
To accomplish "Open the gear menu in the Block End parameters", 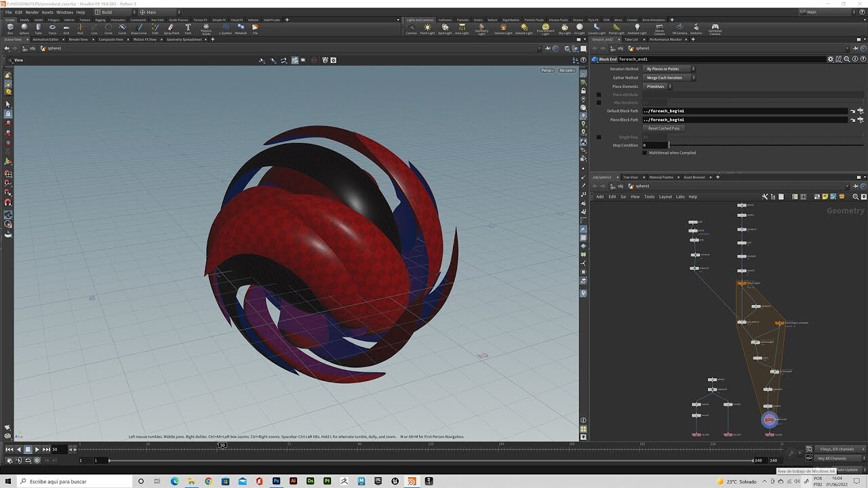I will [x=830, y=59].
